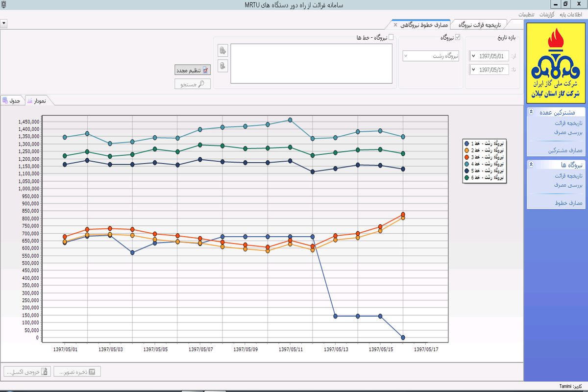Toggle the نیروگاه checkbox
Viewport: 588px width, 392px height.
click(x=458, y=37)
